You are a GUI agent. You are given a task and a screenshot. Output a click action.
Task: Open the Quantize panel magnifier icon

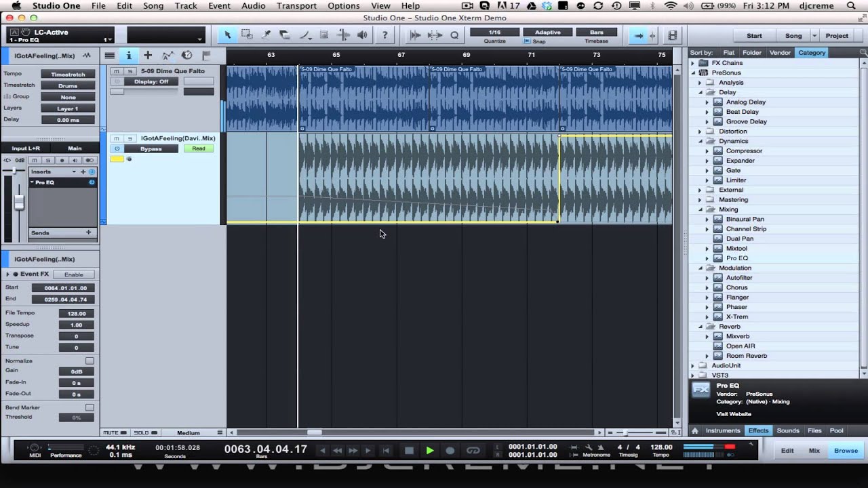[454, 35]
